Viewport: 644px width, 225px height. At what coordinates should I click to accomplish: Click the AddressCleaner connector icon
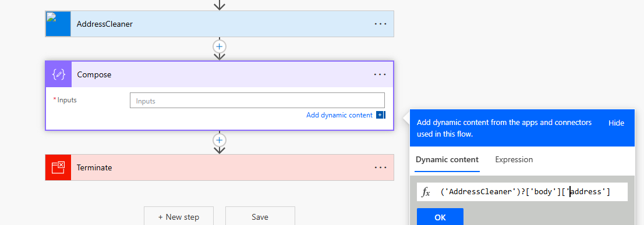click(58, 24)
